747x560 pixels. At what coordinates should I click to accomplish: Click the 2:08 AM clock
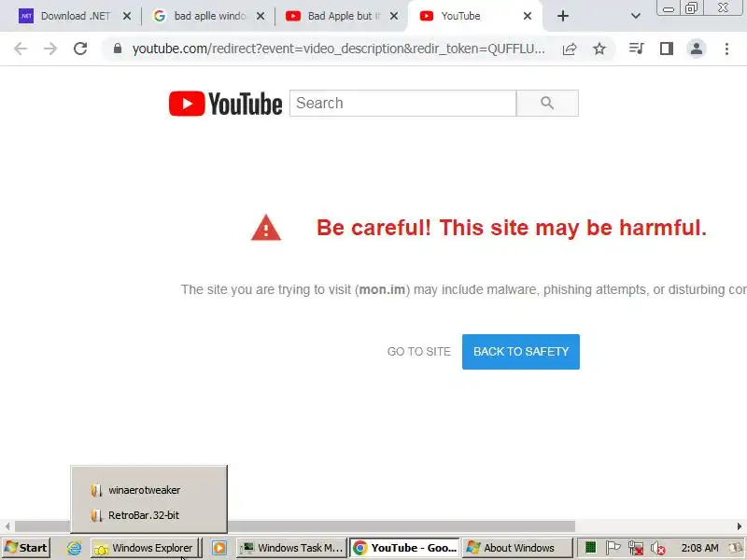coord(699,548)
